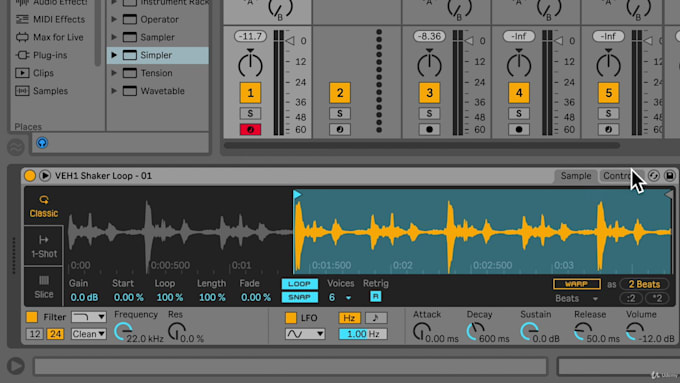Deactivate track 3 with its activator
The width and height of the screenshot is (680, 383).
point(429,93)
